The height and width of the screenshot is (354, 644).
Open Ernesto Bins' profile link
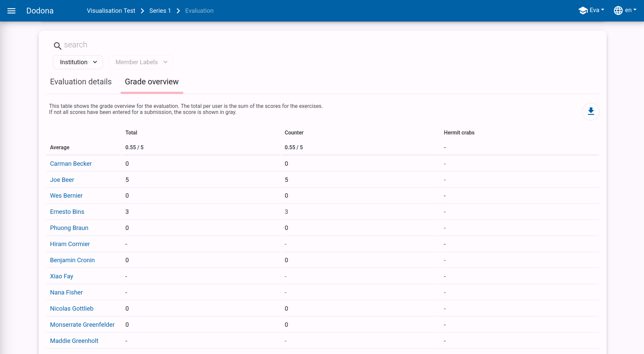(x=67, y=212)
